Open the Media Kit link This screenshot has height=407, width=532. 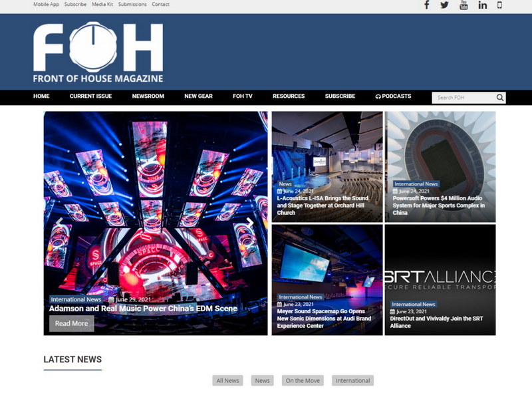click(102, 5)
